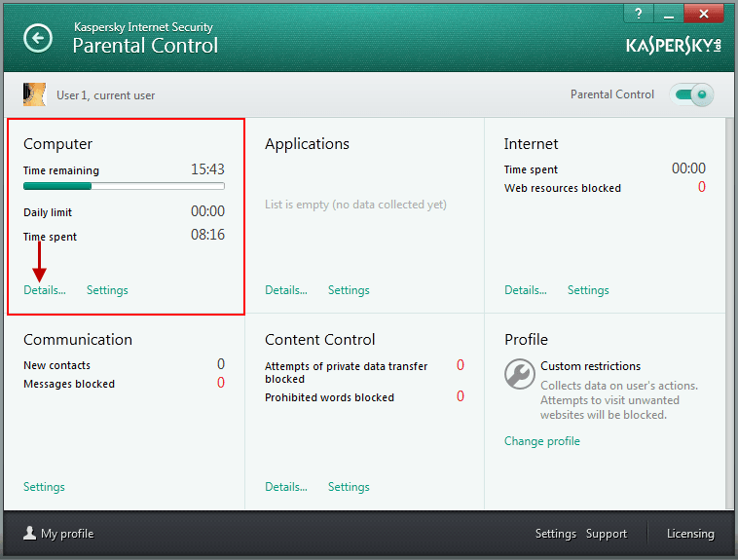738x560 pixels.
Task: Click the Collects data on user's actions description
Action: (619, 400)
